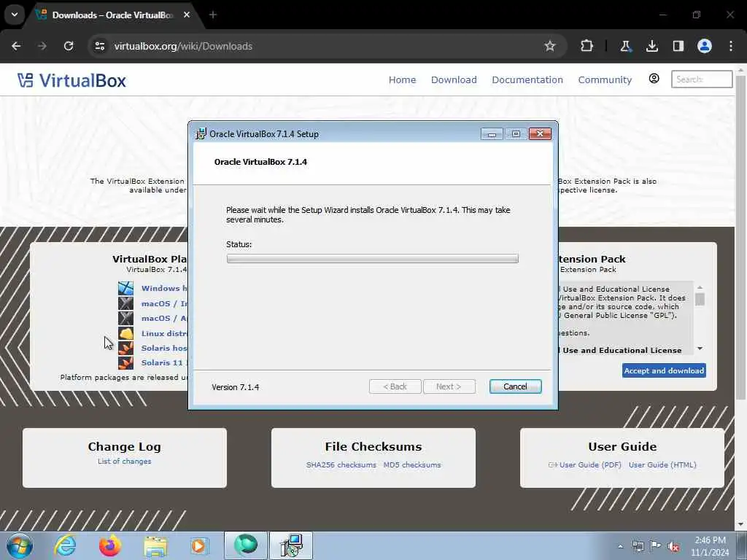Click the VirtualBox setup icon in title bar
The height and width of the screenshot is (560, 747).
point(201,134)
